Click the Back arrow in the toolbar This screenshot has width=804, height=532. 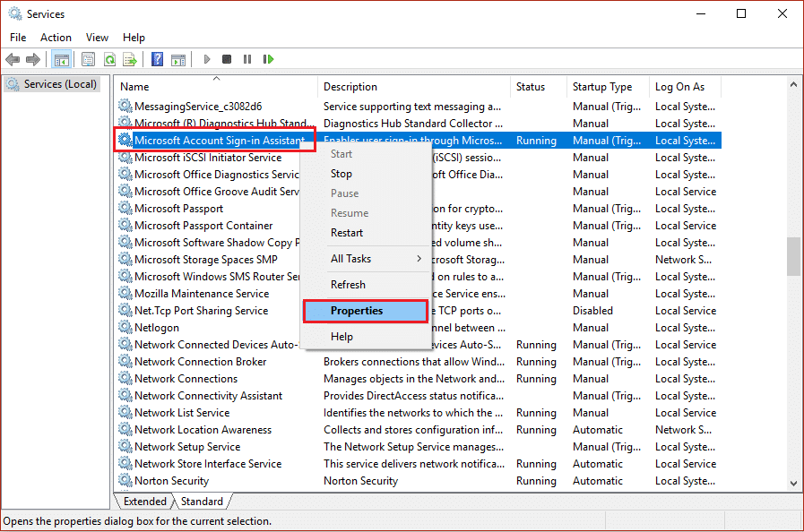click(x=13, y=59)
